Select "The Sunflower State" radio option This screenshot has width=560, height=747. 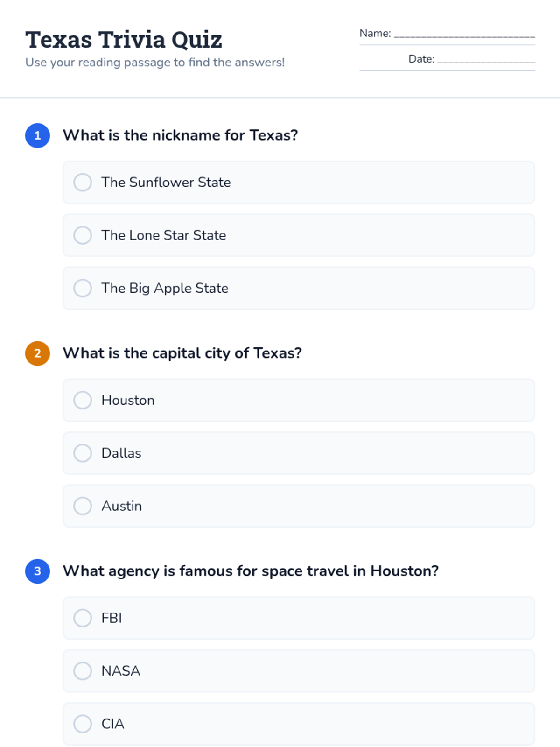tap(83, 183)
